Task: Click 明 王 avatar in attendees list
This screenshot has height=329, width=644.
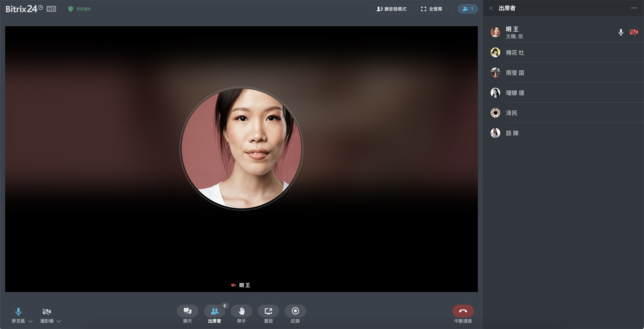Action: coord(496,32)
